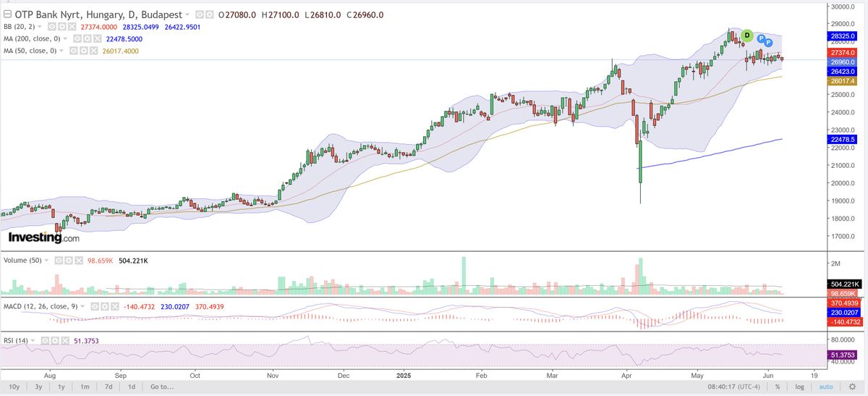Screen dimensions: 868x396
Task: Open chart properties gear in bottom bar
Action: click(852, 387)
